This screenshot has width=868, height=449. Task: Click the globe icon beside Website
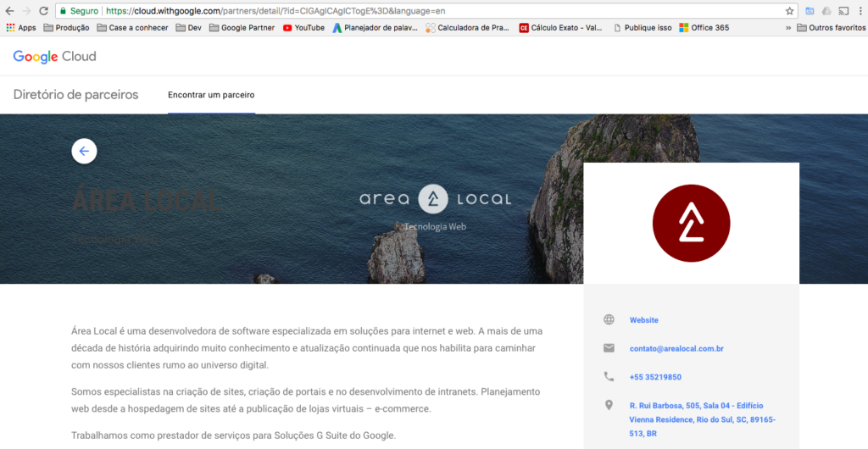pyautogui.click(x=609, y=319)
